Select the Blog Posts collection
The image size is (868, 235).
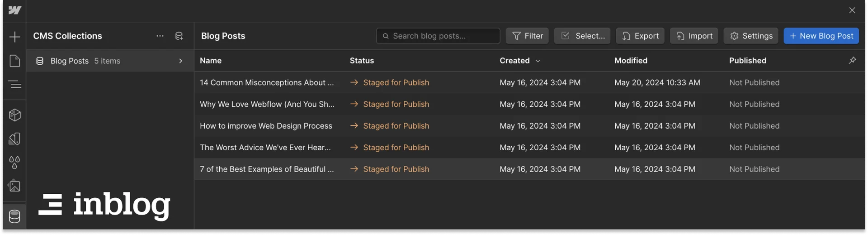pos(70,61)
